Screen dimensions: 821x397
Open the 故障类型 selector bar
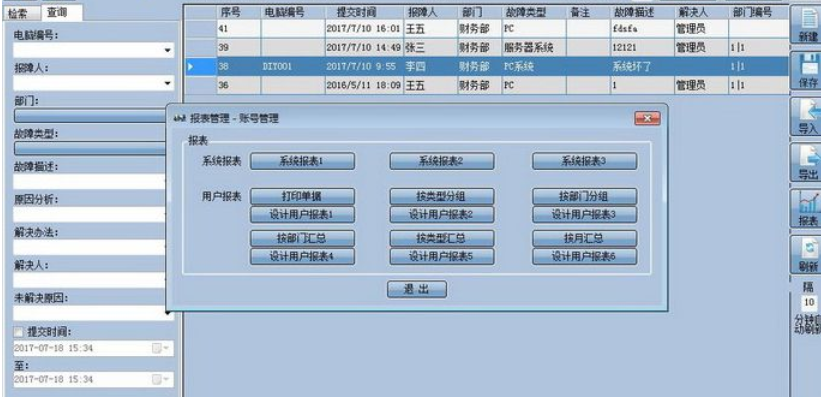pos(90,149)
